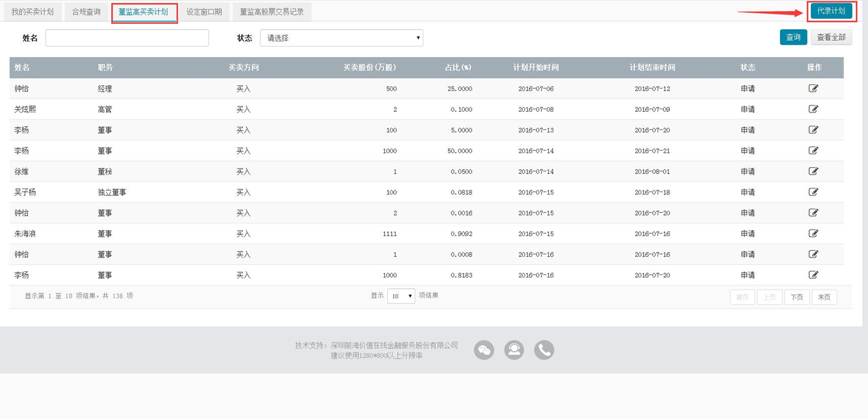Click the 经理 position cell

click(x=105, y=89)
